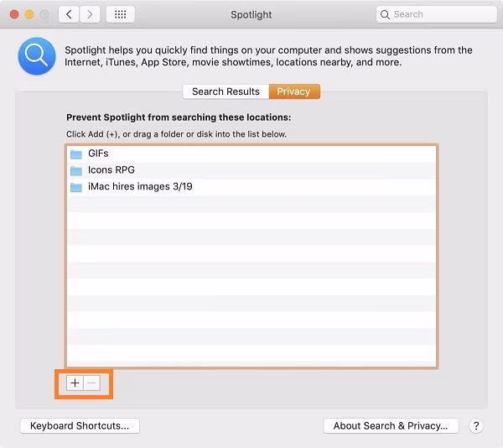The image size is (503, 448).
Task: Open help with the question mark button
Action: click(x=476, y=426)
